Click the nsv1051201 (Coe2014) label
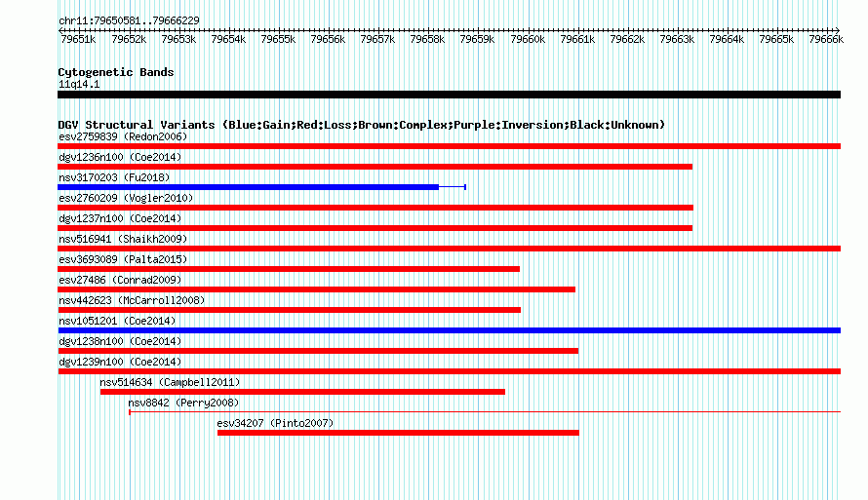 (x=117, y=321)
